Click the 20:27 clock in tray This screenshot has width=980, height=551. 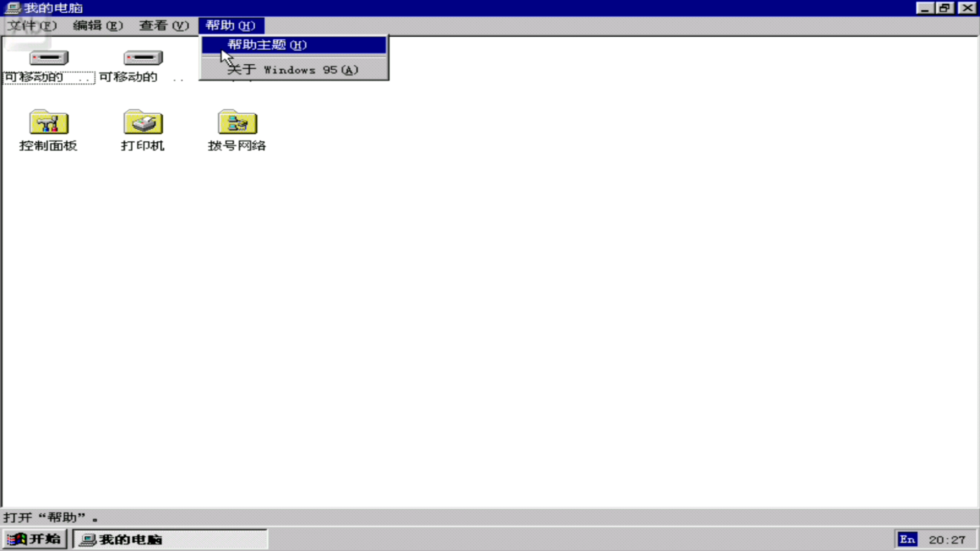click(x=947, y=540)
